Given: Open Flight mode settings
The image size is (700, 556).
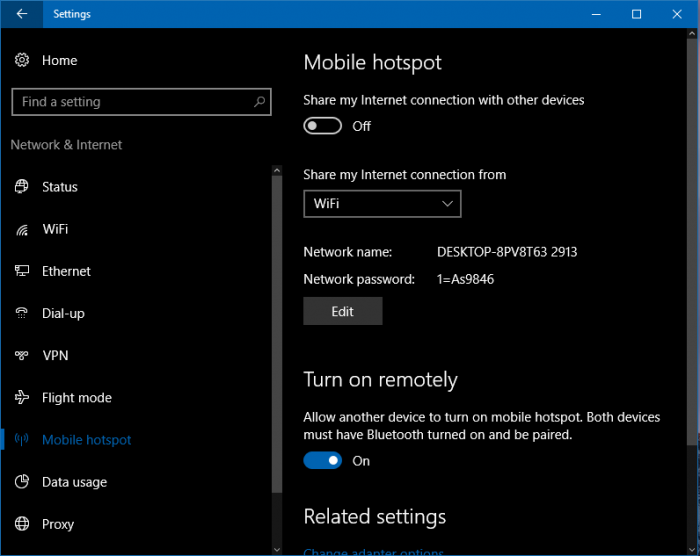Looking at the screenshot, I should tap(77, 397).
